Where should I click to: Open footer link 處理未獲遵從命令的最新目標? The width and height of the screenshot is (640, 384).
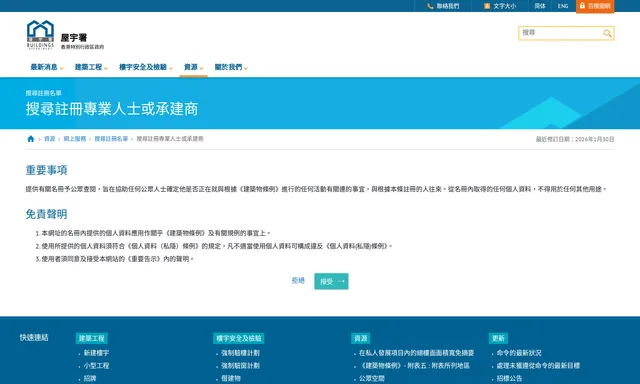538,366
